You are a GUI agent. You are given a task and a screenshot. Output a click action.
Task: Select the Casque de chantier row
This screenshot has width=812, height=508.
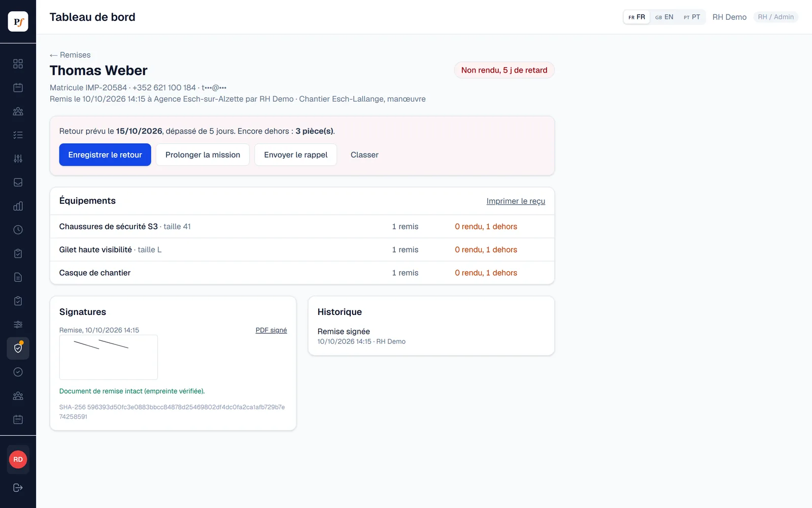[302, 273]
